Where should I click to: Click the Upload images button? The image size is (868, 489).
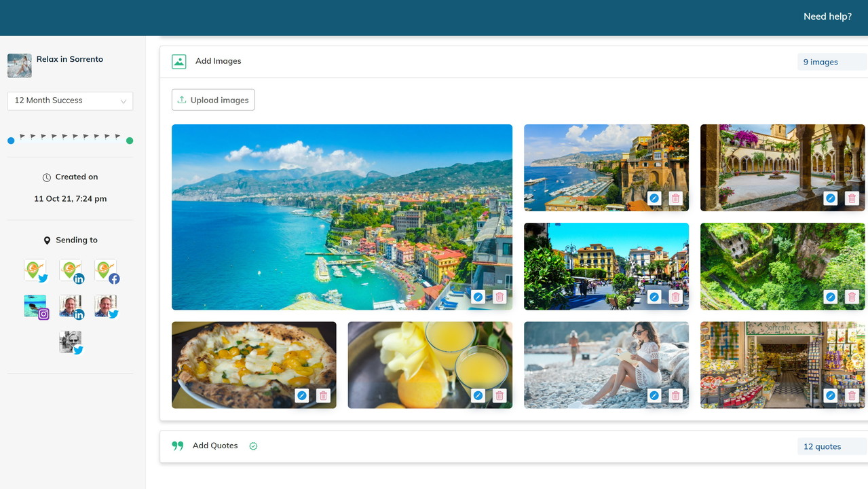213,100
